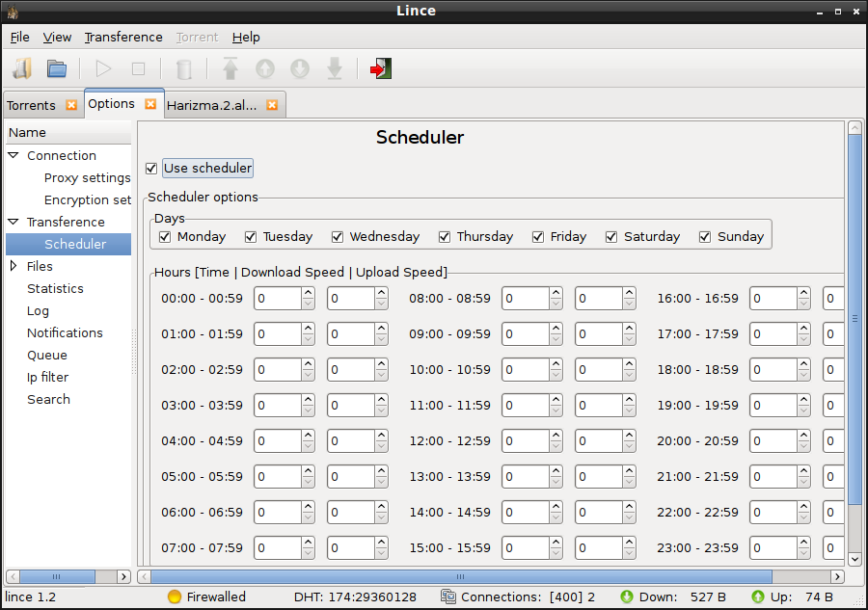Toggle the Wednesday checkbox
This screenshot has width=868, height=610.
338,237
